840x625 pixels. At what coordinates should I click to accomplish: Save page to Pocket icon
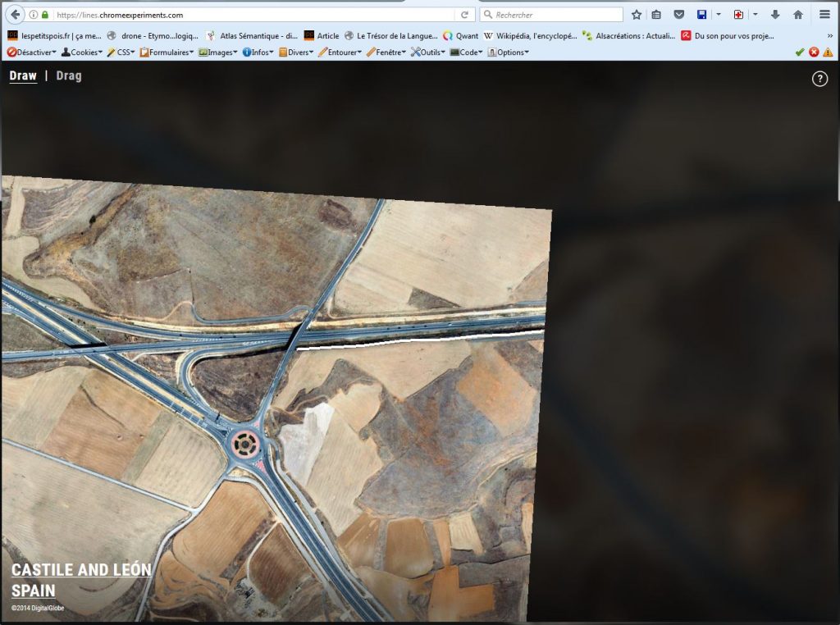678,15
